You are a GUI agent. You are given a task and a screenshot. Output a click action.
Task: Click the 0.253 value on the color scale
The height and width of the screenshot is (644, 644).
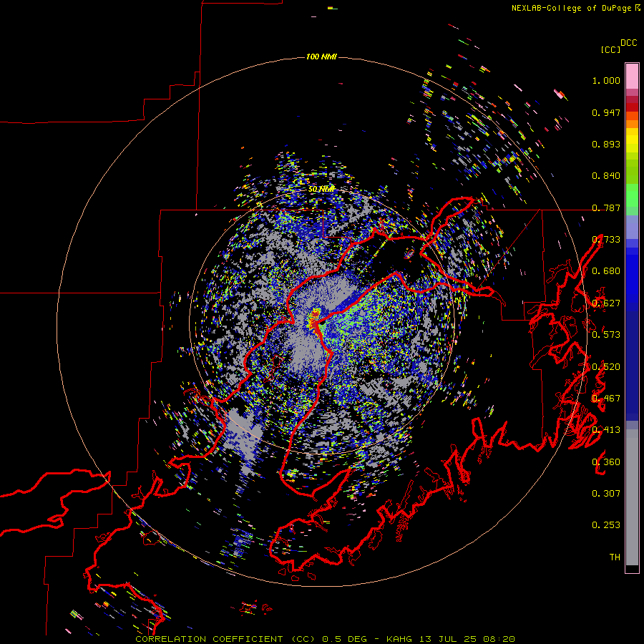(x=606, y=525)
